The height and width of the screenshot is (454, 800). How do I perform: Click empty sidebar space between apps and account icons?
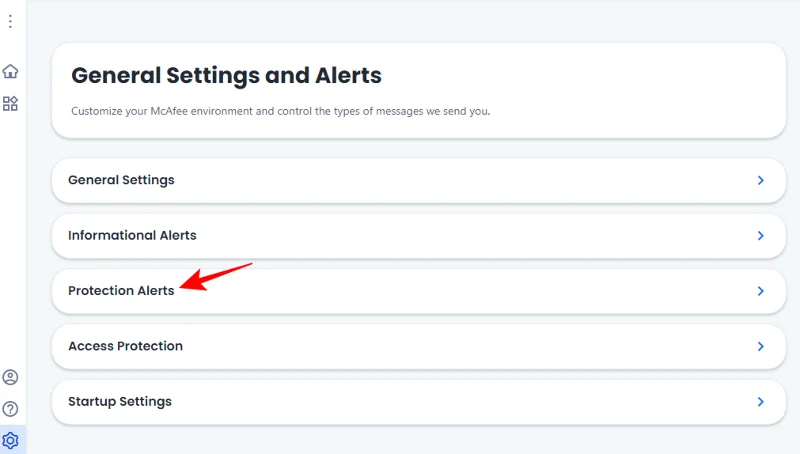pos(10,240)
